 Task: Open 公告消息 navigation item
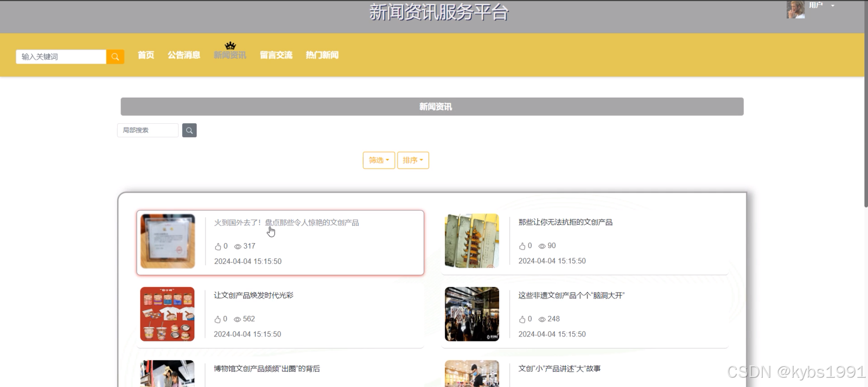[x=184, y=55]
